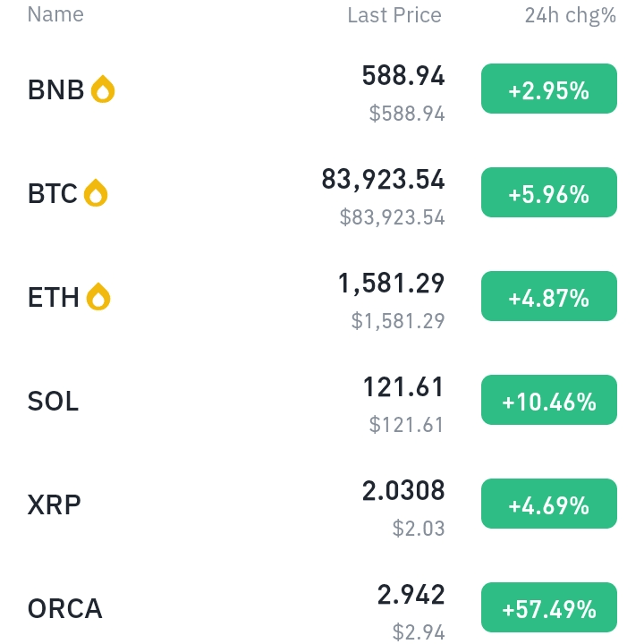The height and width of the screenshot is (644, 644).
Task: Sort by 24h chg% column header
Action: pos(570,15)
